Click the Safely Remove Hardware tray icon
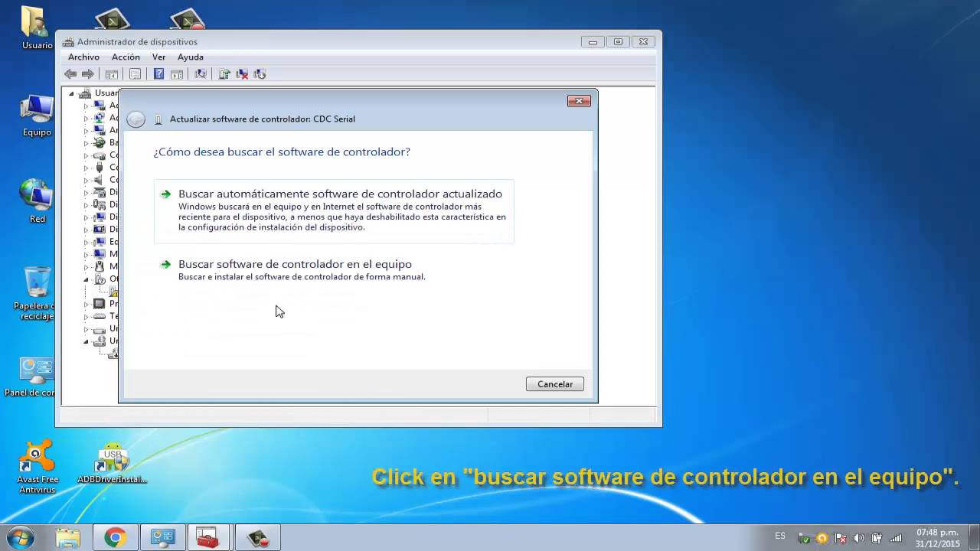 click(x=804, y=538)
